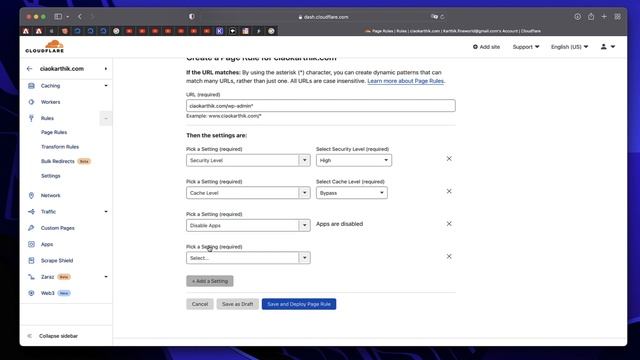
Task: Open Workers icon in sidebar
Action: 31,102
